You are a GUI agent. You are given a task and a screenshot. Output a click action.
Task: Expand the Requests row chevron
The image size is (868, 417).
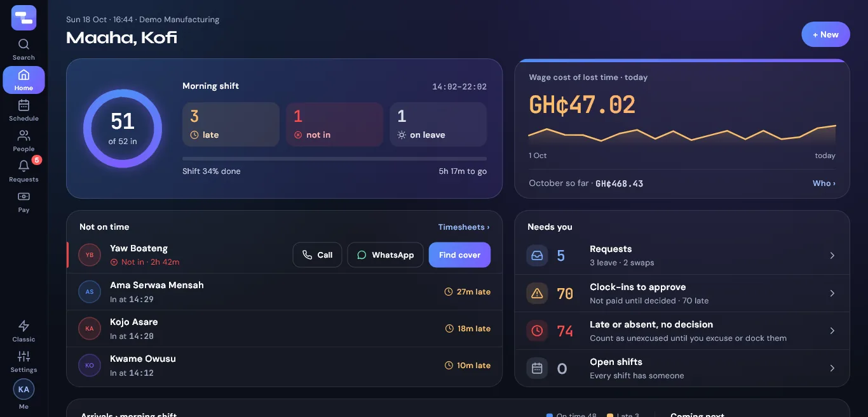click(x=832, y=256)
